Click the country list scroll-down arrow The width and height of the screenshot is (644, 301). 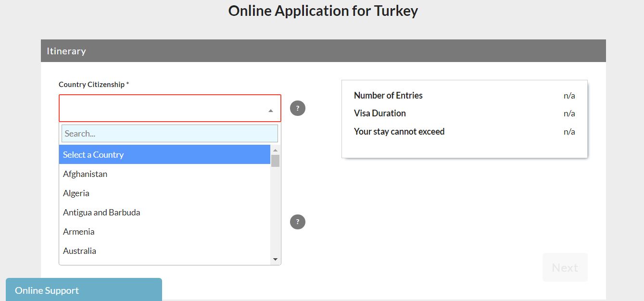click(x=275, y=260)
